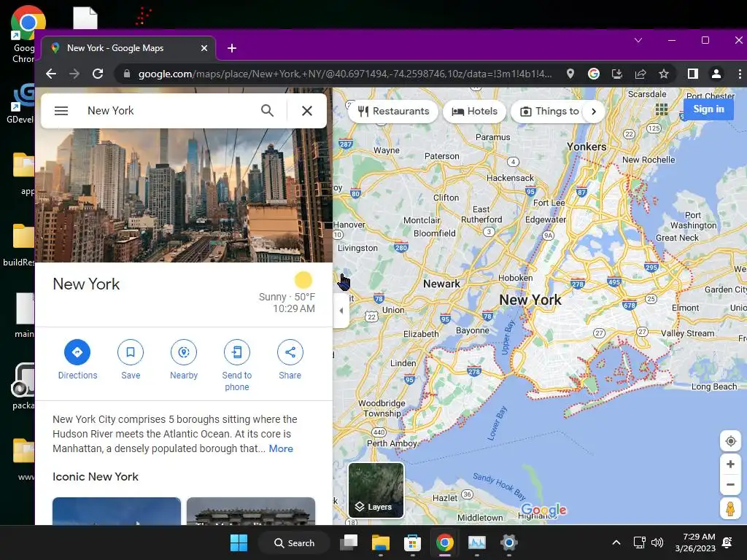The width and height of the screenshot is (747, 560).
Task: Open the Google apps grid
Action: point(661,109)
